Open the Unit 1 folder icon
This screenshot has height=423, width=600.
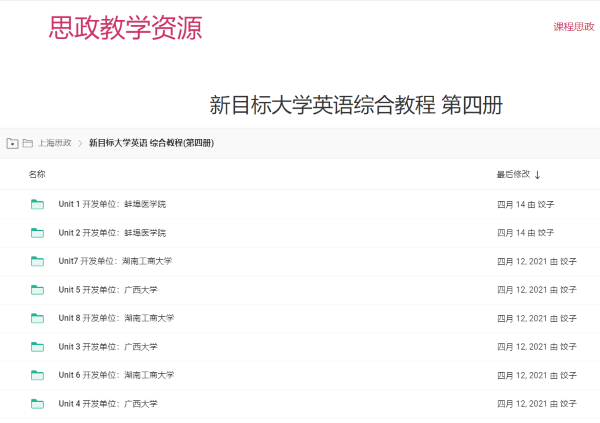click(37, 204)
